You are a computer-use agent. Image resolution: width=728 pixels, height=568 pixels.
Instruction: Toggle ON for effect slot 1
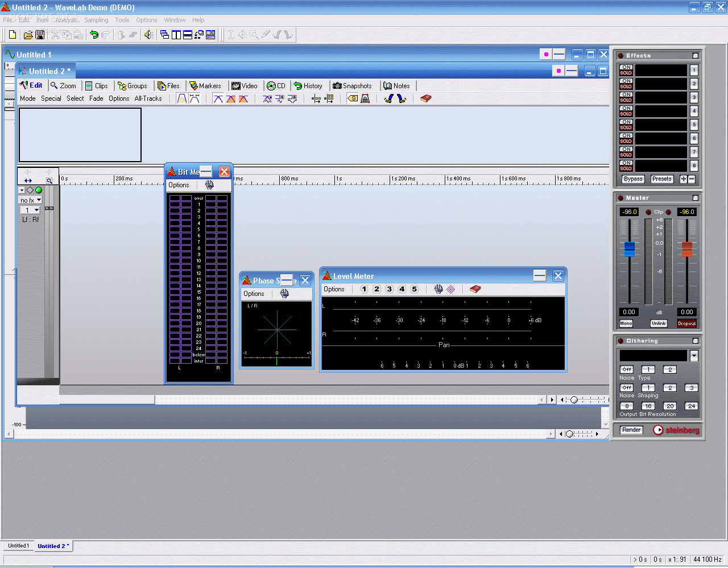[626, 67]
